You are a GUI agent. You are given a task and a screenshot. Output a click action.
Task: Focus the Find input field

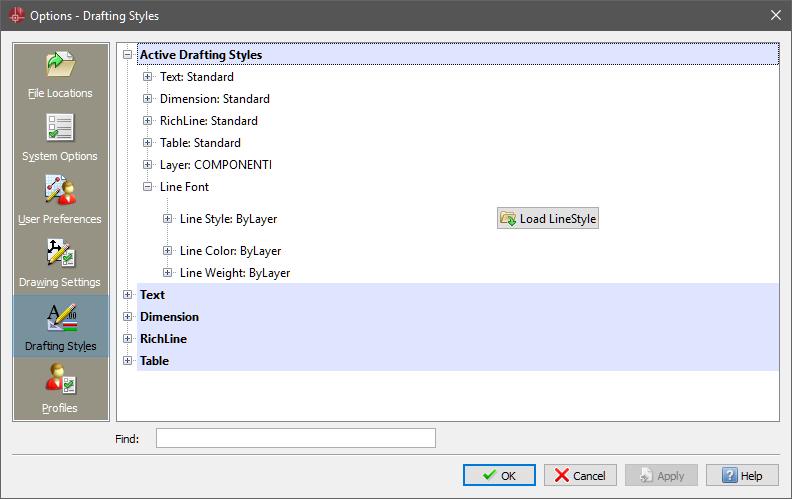coord(295,438)
